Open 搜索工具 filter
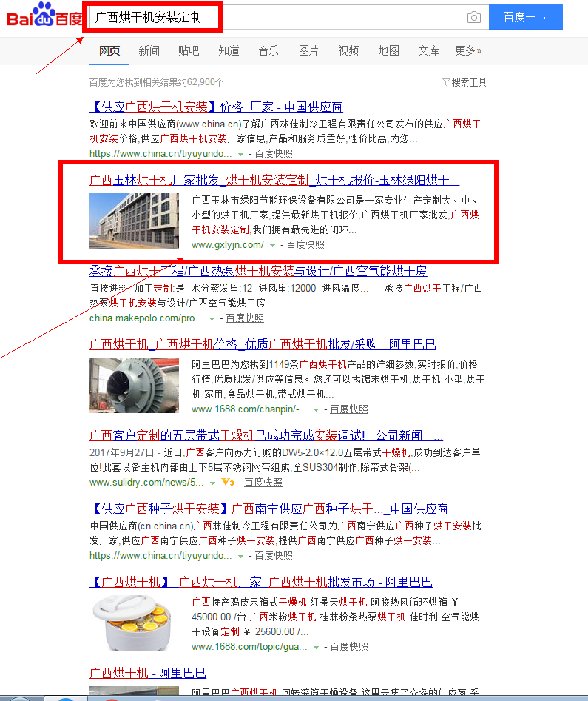This screenshot has height=701, width=588. click(x=464, y=82)
